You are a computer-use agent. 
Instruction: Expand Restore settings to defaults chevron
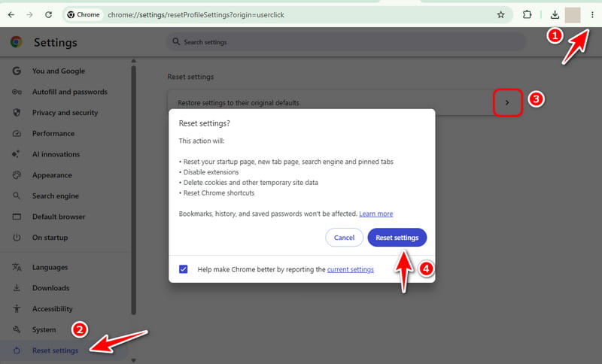507,102
